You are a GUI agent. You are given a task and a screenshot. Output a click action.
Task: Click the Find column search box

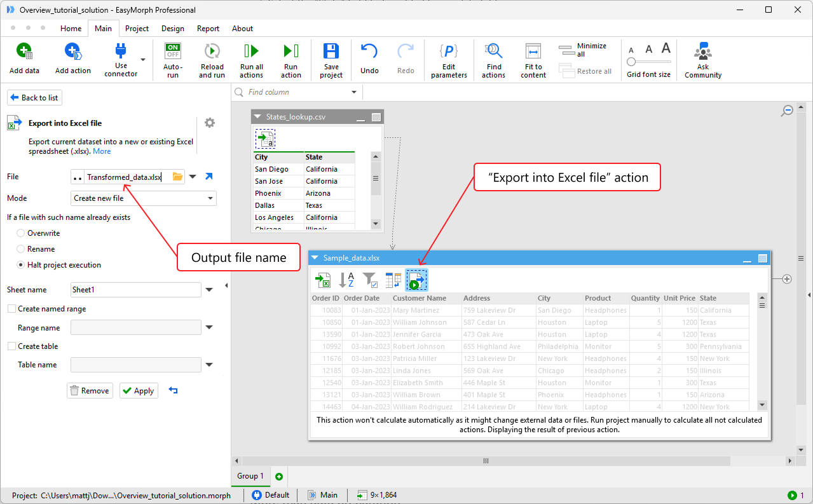tap(297, 92)
